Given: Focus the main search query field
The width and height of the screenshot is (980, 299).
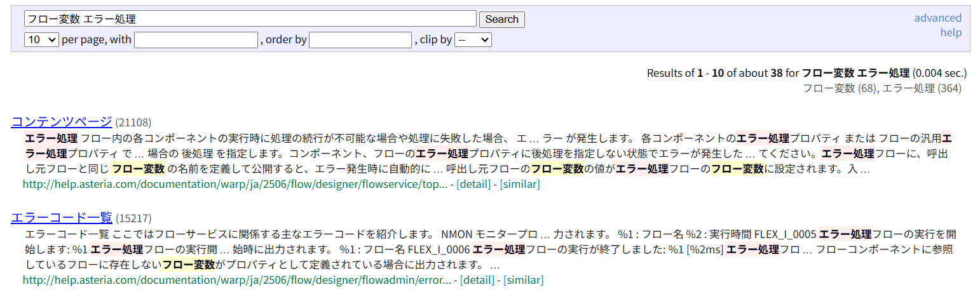Looking at the screenshot, I should coord(250,18).
